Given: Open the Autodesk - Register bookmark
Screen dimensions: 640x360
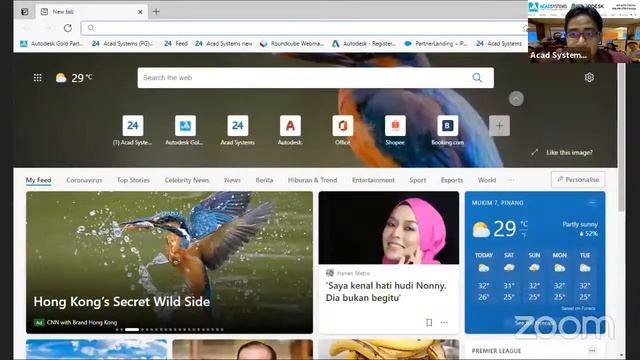Looking at the screenshot, I should [x=364, y=43].
